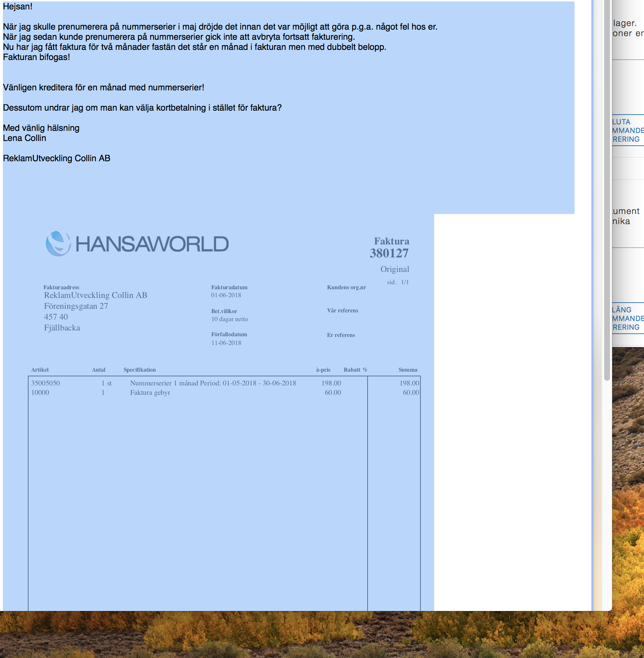This screenshot has width=644, height=658.
Task: Click Summa value 60.00
Action: [411, 392]
